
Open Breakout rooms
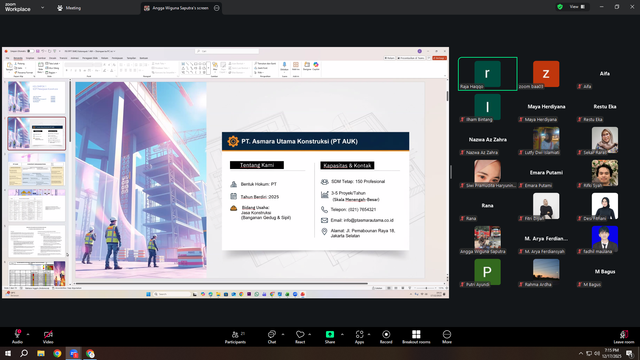pos(416,337)
